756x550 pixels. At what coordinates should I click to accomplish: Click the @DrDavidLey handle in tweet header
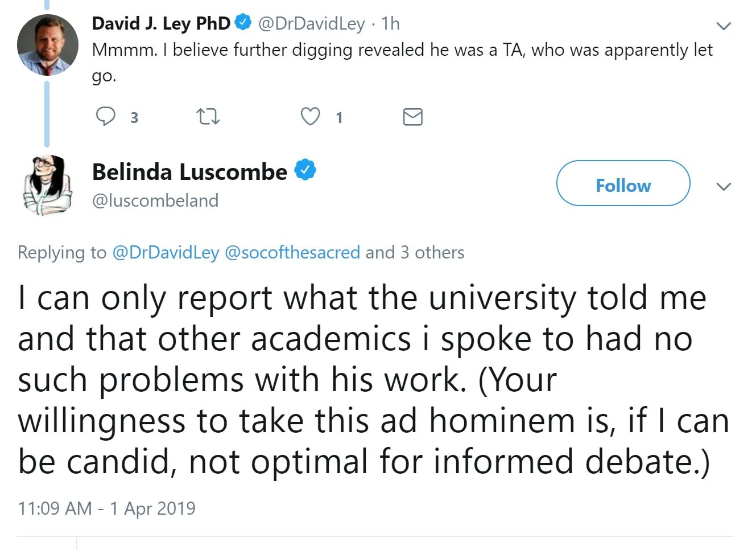coord(312,23)
